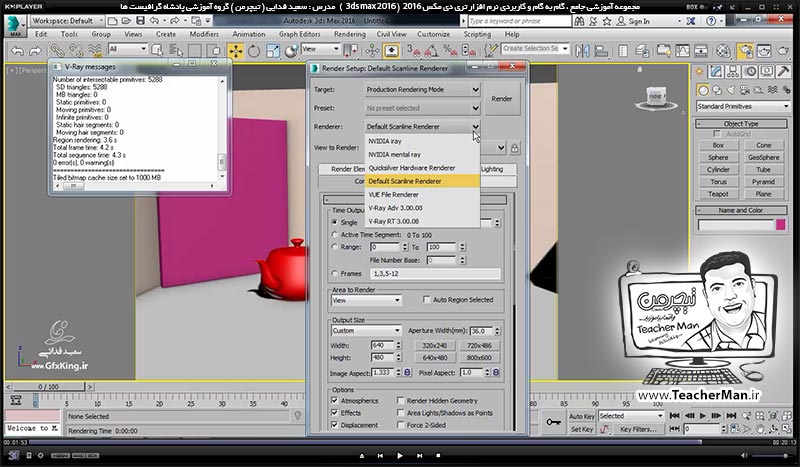The image size is (800, 467).
Task: Click the Bind to Space Warp icon
Action: click(x=95, y=51)
